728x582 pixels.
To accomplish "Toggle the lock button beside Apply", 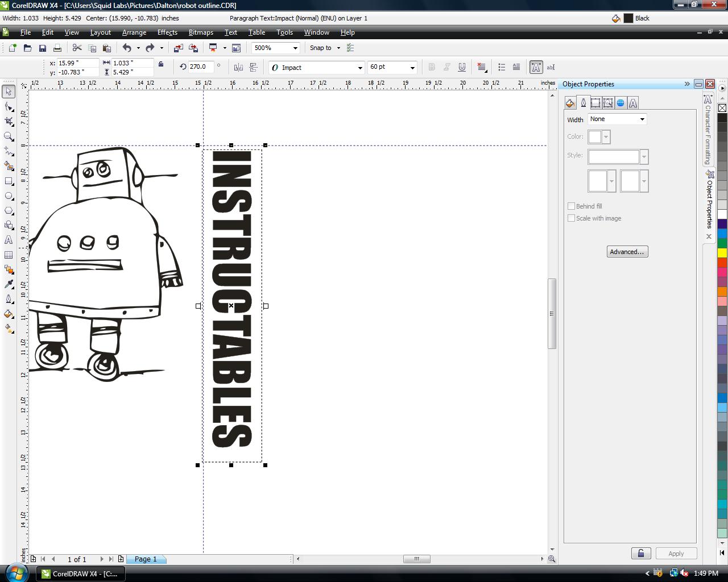I will pos(641,554).
